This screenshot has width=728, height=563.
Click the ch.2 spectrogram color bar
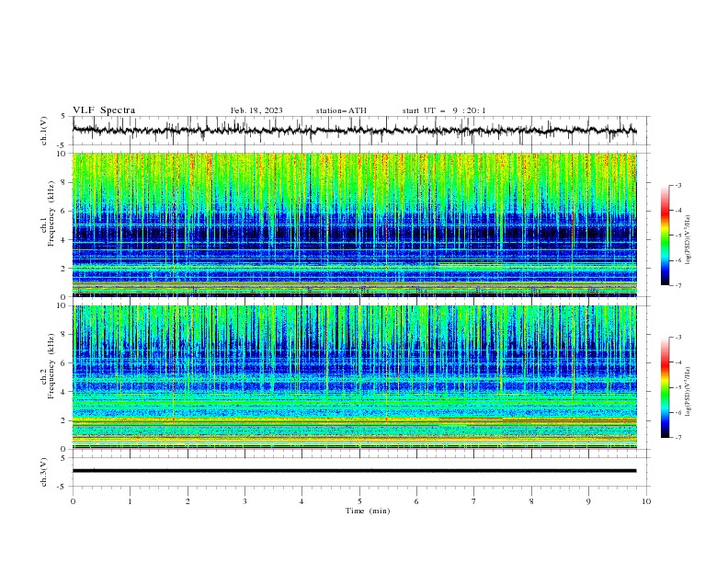coord(665,387)
